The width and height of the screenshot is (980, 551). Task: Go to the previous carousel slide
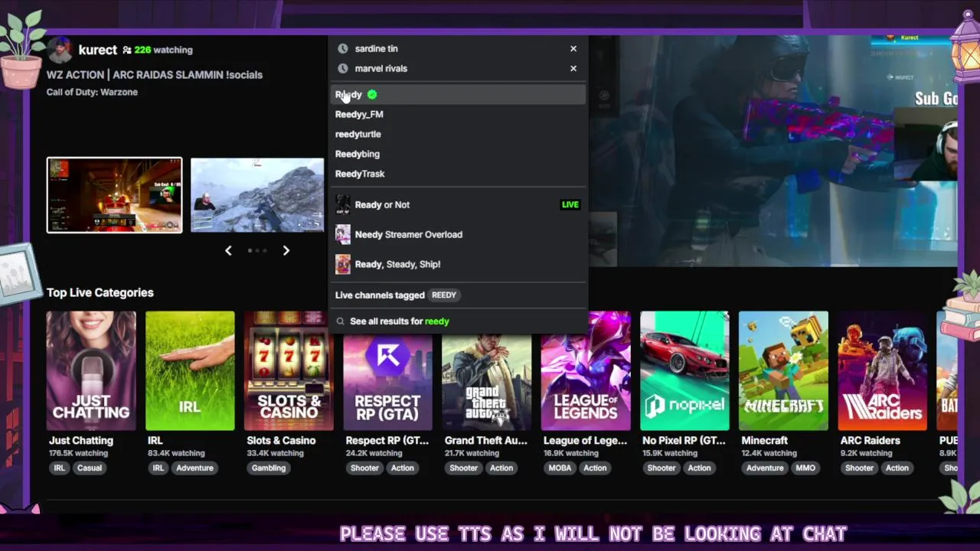228,250
